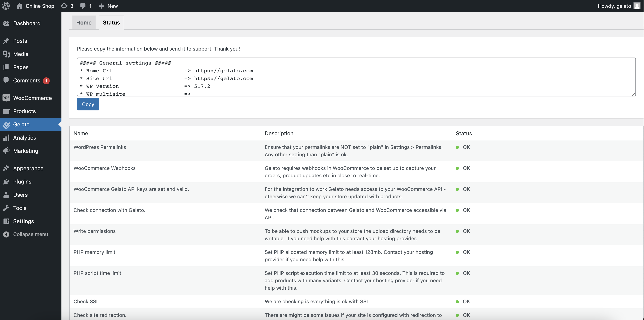
Task: Click the Settings sliders icon
Action: (6, 221)
